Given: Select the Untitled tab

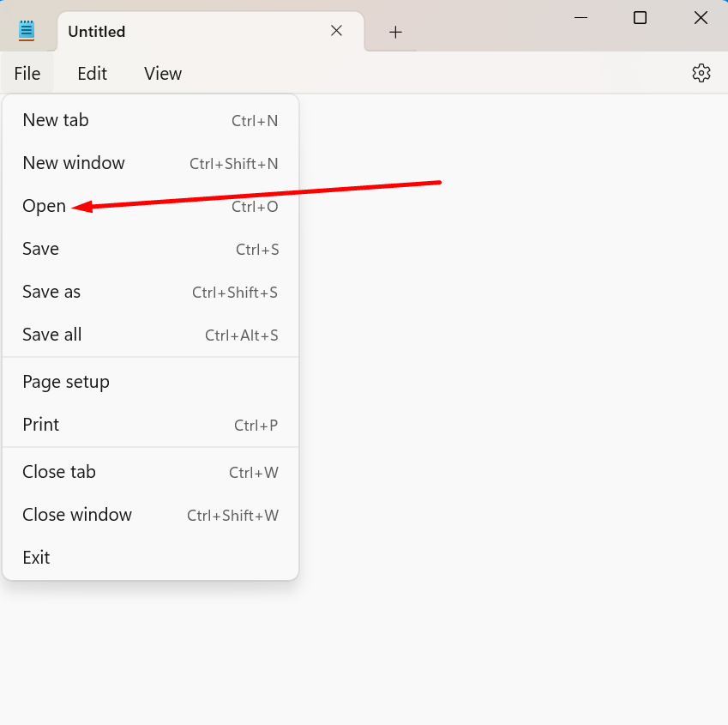Looking at the screenshot, I should [x=171, y=32].
